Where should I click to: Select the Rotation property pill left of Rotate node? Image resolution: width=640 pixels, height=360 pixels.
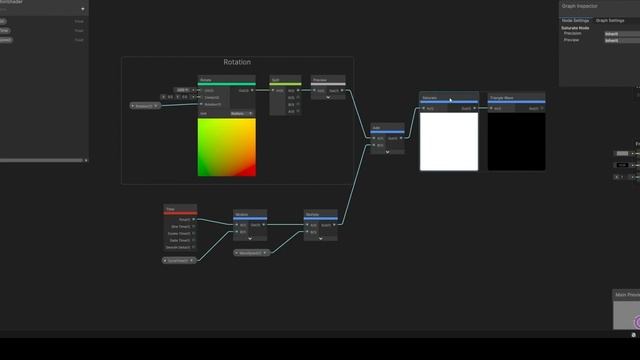[145, 106]
